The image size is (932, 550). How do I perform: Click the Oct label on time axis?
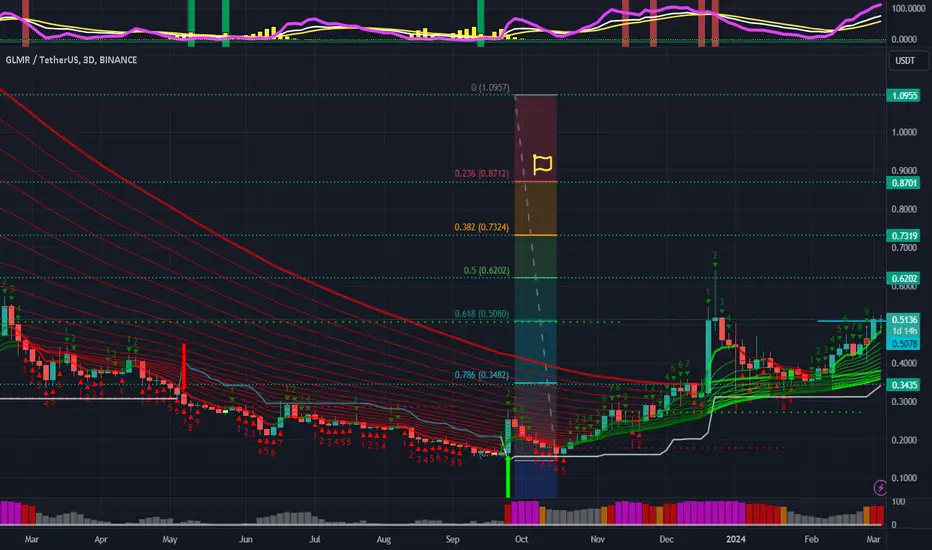click(x=521, y=539)
